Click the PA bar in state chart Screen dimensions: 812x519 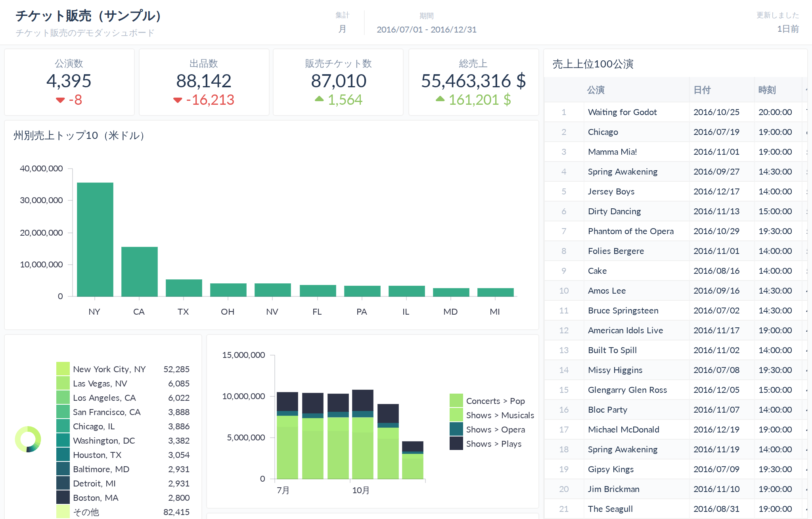362,291
